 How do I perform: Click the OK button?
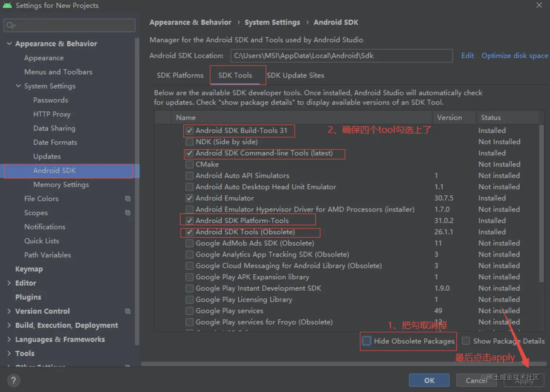429,380
